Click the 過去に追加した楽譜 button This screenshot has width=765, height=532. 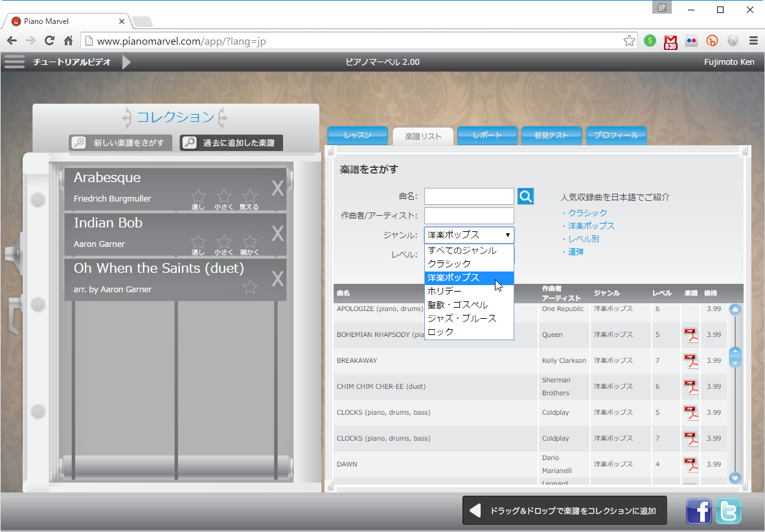(x=231, y=143)
